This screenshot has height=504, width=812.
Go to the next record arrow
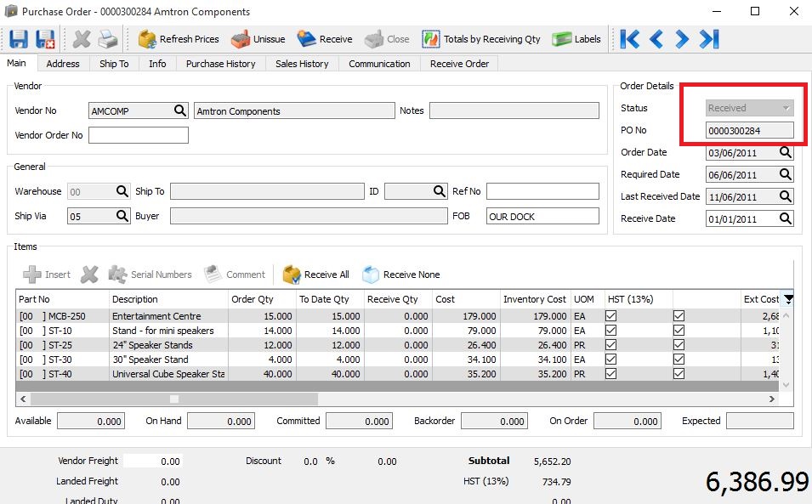point(682,39)
